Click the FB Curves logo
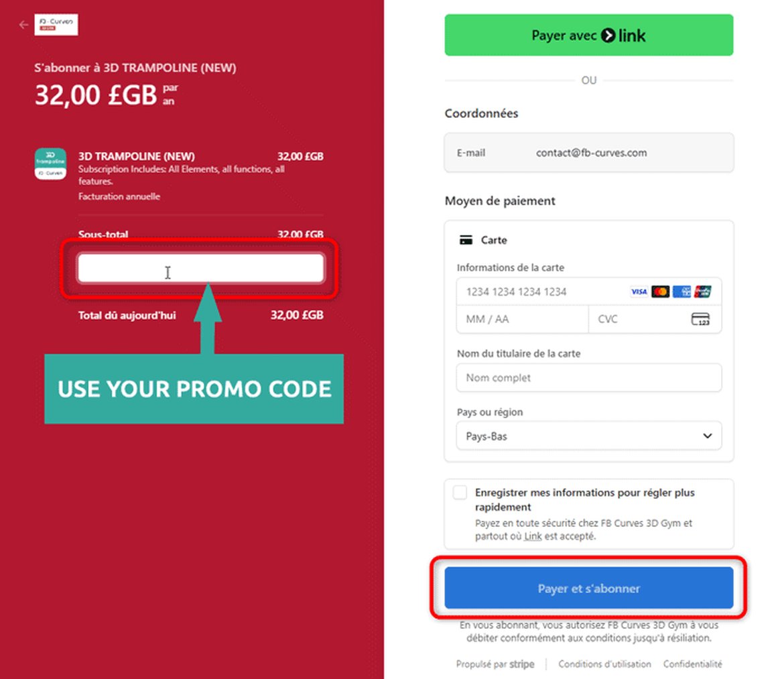The width and height of the screenshot is (784, 679). pos(56,25)
